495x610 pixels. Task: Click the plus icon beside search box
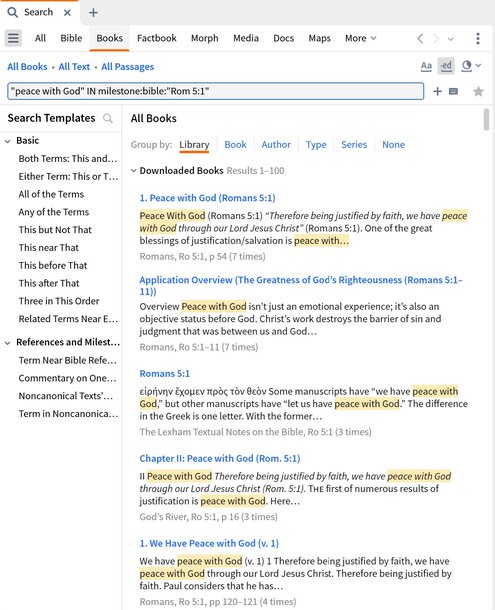pos(437,91)
